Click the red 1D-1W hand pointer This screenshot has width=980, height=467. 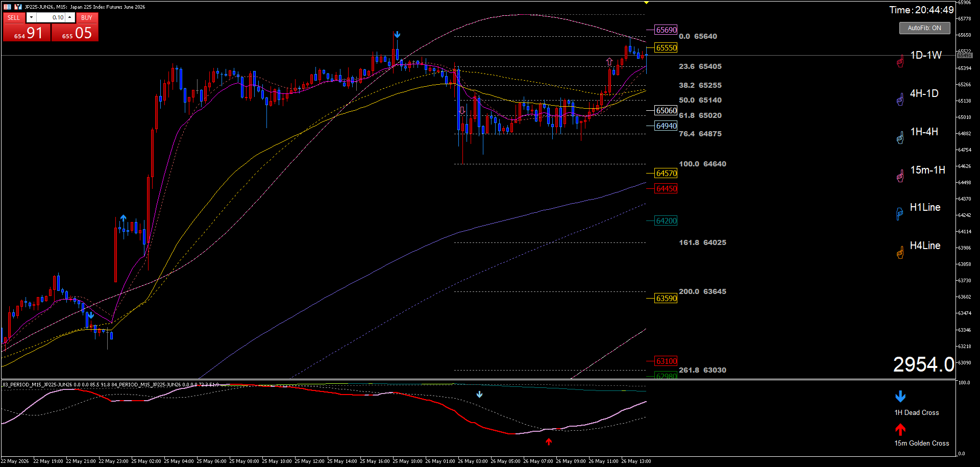click(x=900, y=62)
